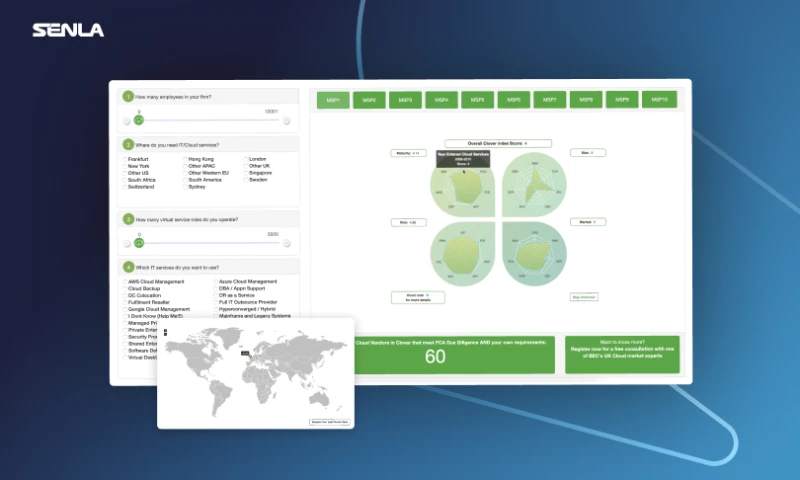This screenshot has height=480, width=800.
Task: Click the market radar chart leaf
Action: (x=535, y=254)
